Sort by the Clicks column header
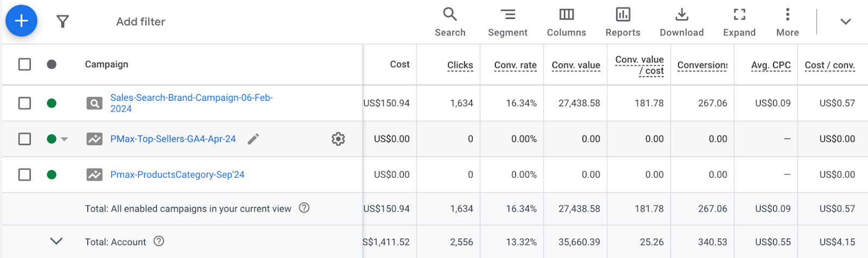868x258 pixels. click(x=460, y=65)
